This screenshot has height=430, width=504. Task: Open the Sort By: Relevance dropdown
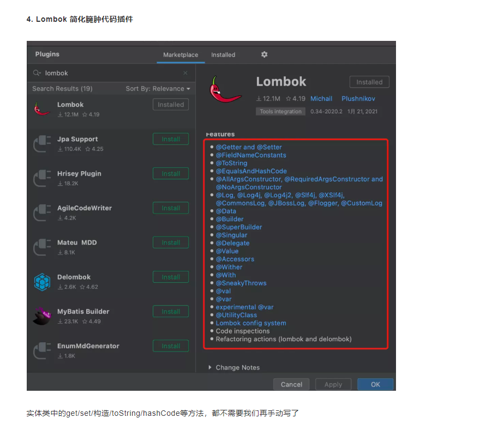point(158,89)
